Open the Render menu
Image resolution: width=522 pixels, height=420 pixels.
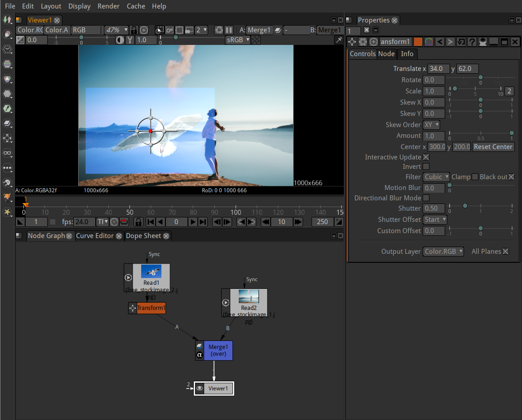(x=108, y=6)
